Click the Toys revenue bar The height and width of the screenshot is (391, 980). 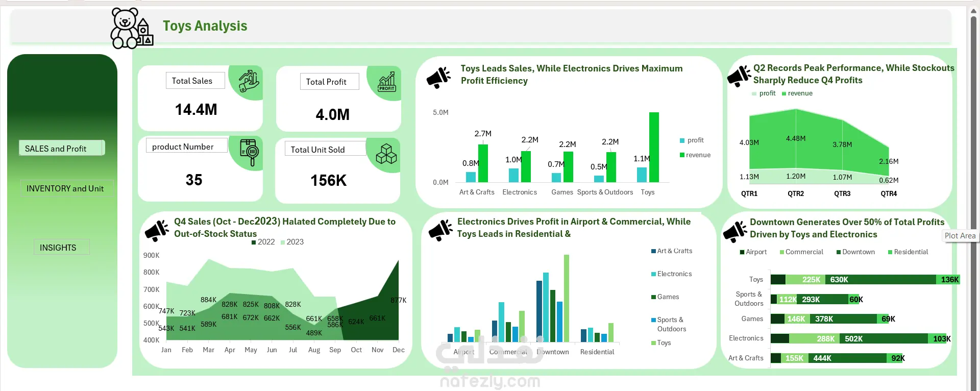click(x=654, y=147)
